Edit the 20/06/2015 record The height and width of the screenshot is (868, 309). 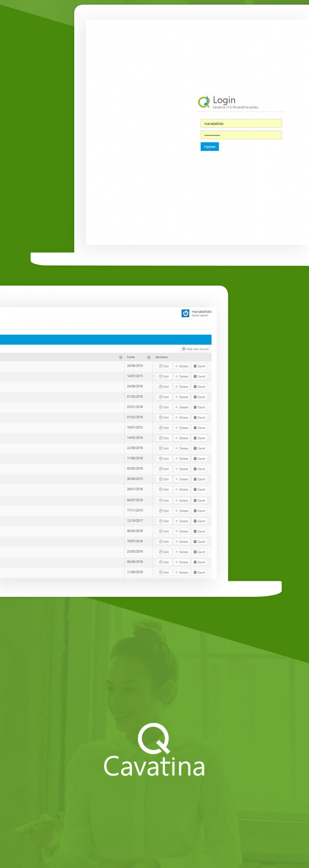point(164,366)
